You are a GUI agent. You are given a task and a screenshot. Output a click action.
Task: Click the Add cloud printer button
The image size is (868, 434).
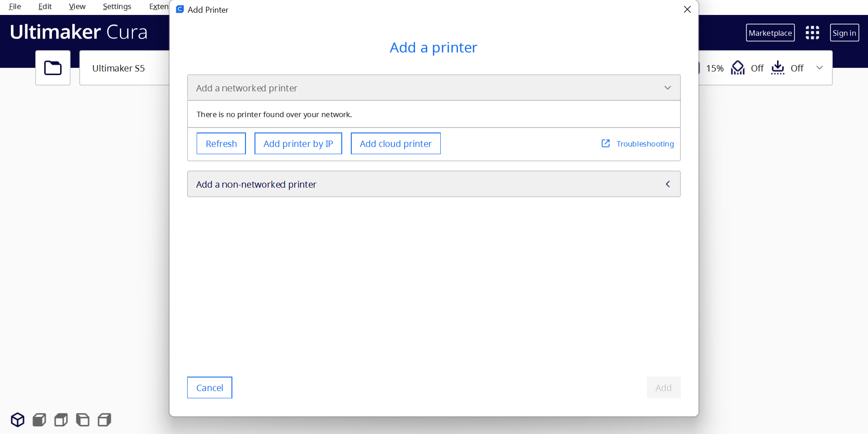(x=396, y=143)
